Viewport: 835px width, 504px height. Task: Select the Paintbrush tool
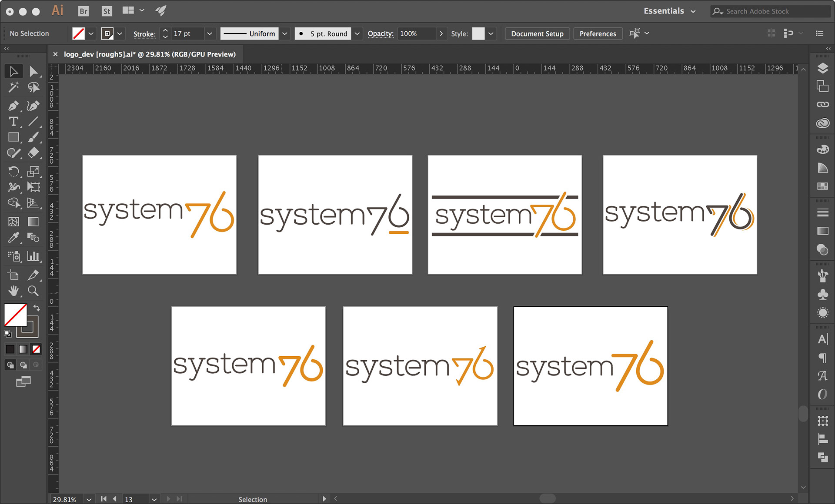click(33, 137)
